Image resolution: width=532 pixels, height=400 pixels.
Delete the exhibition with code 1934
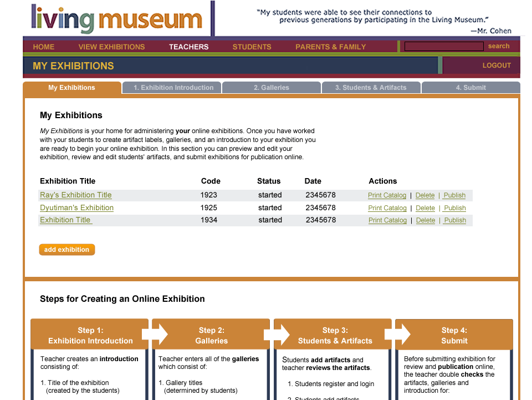click(x=426, y=220)
